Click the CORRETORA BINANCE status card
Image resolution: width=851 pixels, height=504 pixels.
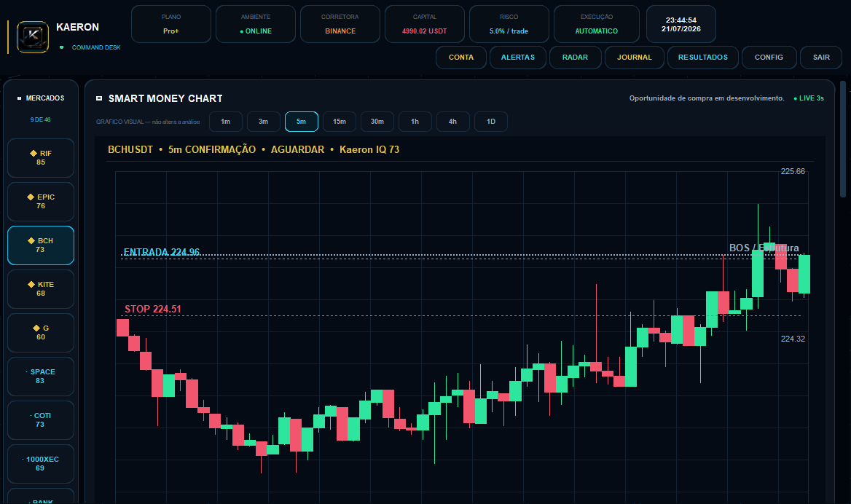[x=340, y=24]
